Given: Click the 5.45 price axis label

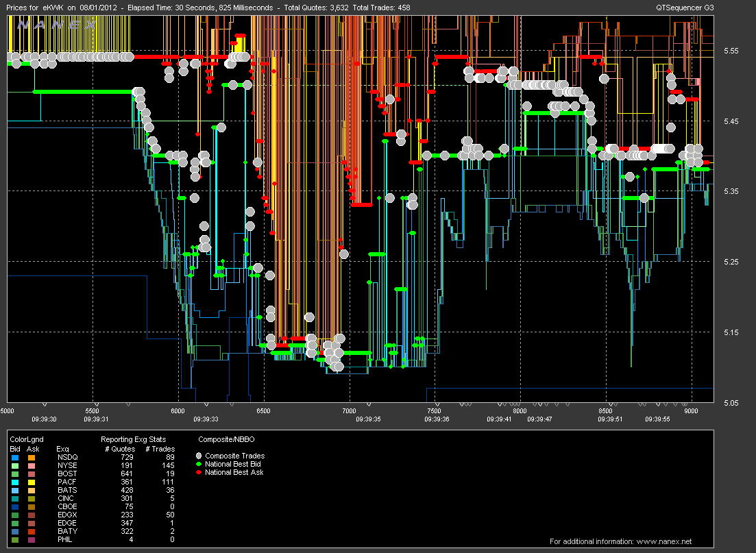Looking at the screenshot, I should 731,121.
